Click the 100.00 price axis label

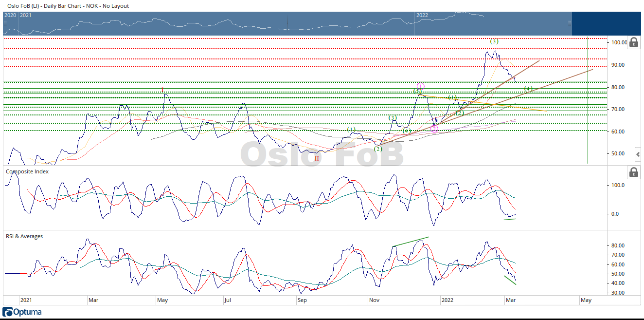point(619,42)
